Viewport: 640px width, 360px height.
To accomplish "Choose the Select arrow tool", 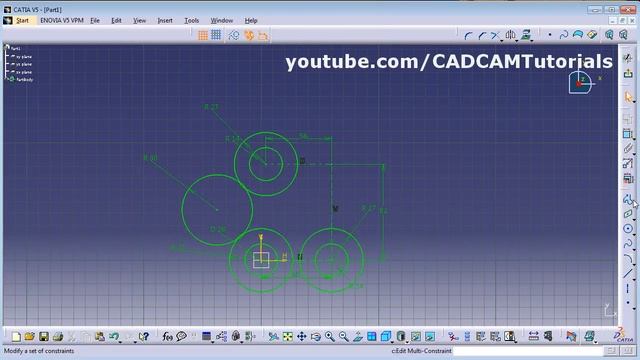I will 628,97.
